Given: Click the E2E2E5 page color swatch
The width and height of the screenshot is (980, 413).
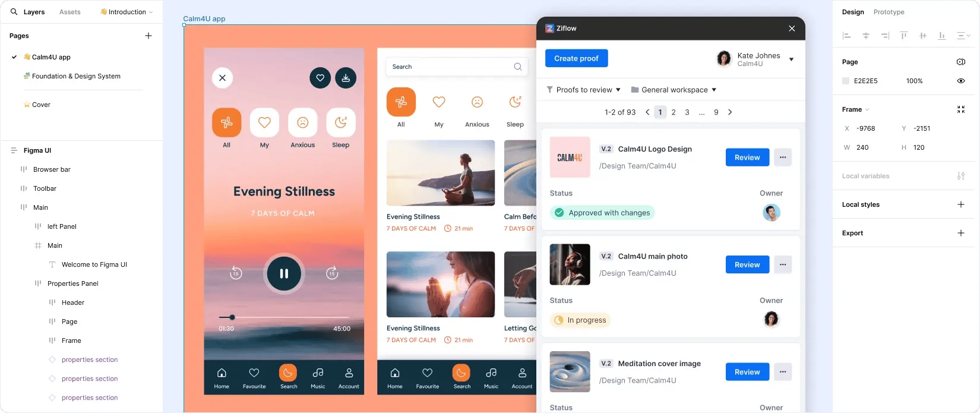Looking at the screenshot, I should tap(846, 81).
